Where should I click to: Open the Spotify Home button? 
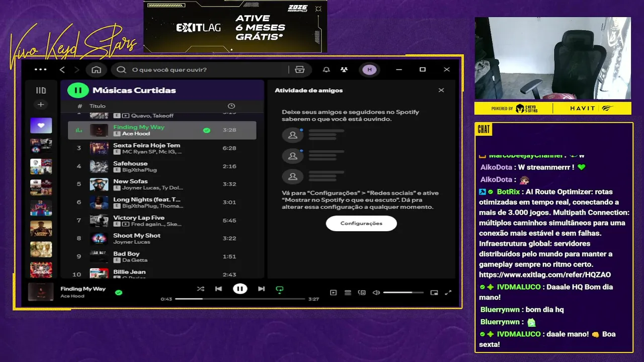tap(97, 69)
